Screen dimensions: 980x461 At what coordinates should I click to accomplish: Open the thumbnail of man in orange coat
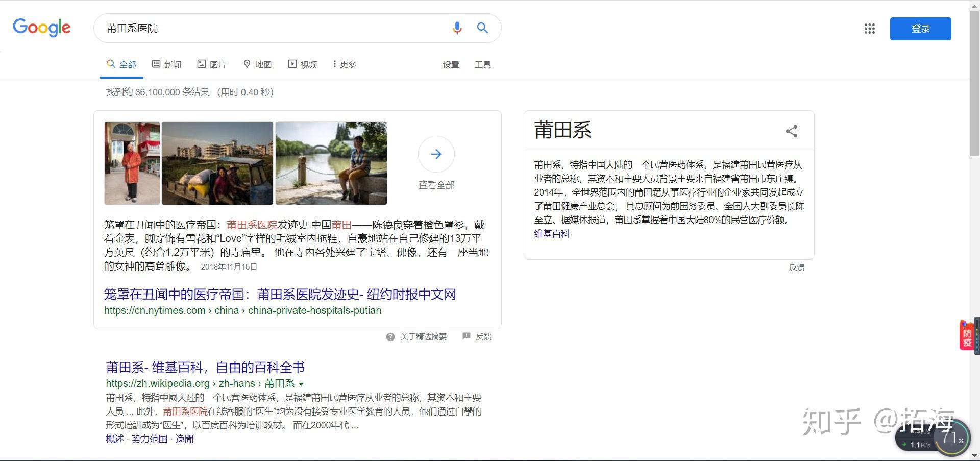click(x=132, y=163)
